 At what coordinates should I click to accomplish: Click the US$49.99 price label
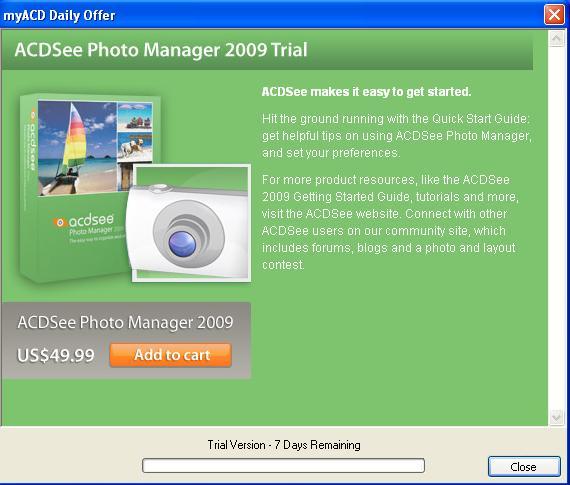click(x=56, y=355)
